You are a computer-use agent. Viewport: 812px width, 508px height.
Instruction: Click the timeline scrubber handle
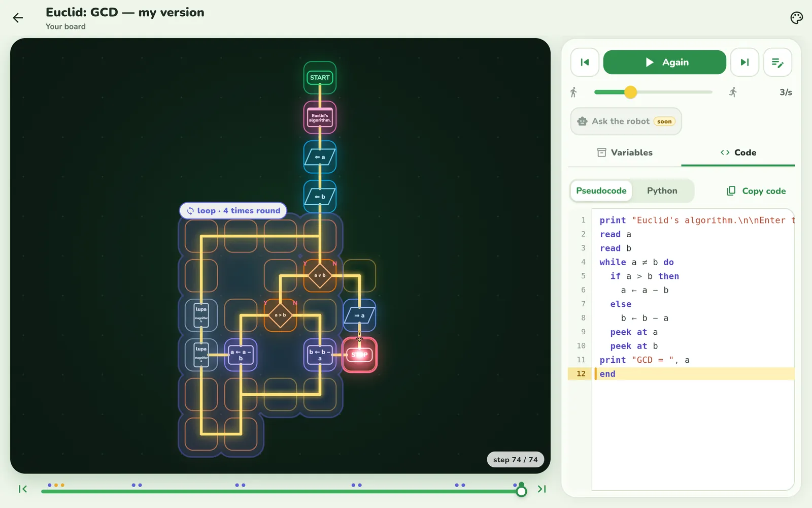point(521,491)
